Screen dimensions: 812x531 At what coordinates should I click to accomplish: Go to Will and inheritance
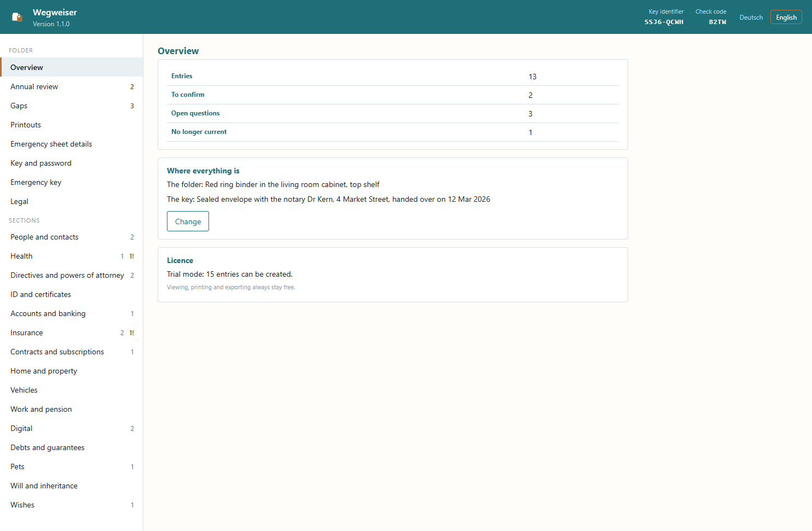pos(71,486)
